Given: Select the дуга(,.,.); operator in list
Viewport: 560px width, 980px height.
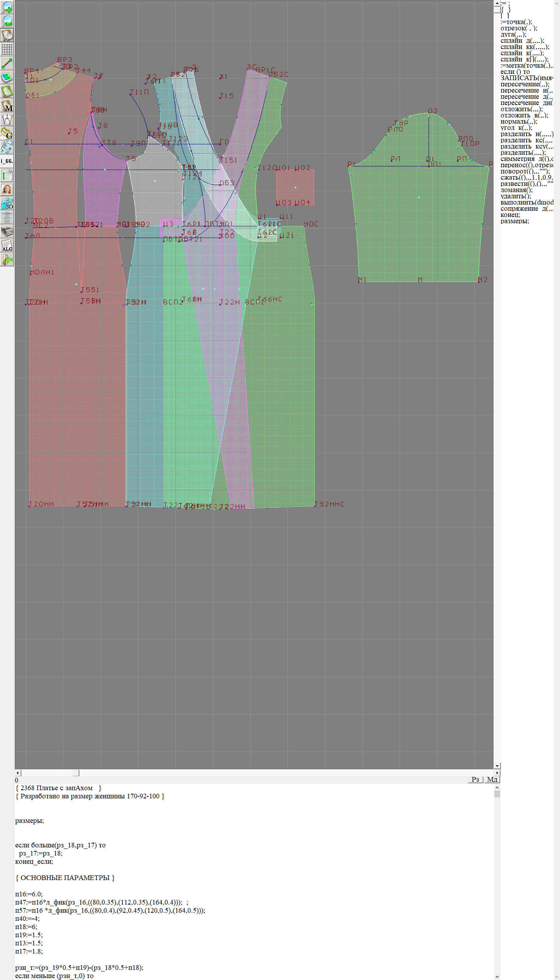Looking at the screenshot, I should 513,34.
